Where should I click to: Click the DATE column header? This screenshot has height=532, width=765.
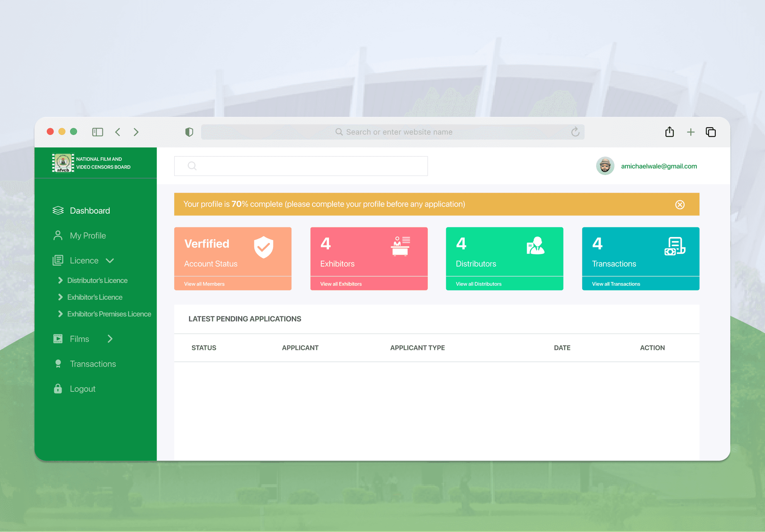(562, 348)
